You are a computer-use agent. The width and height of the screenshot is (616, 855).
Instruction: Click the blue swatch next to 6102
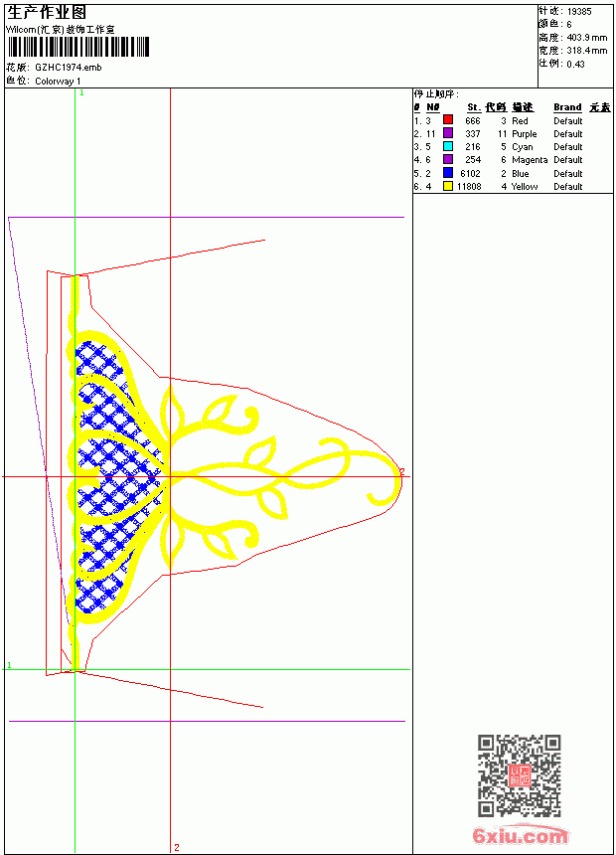[447, 173]
